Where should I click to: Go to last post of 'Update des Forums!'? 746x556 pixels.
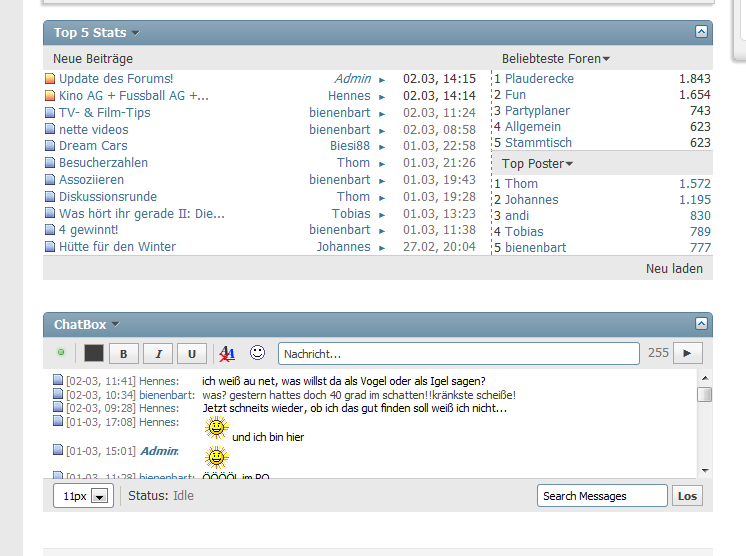point(382,79)
